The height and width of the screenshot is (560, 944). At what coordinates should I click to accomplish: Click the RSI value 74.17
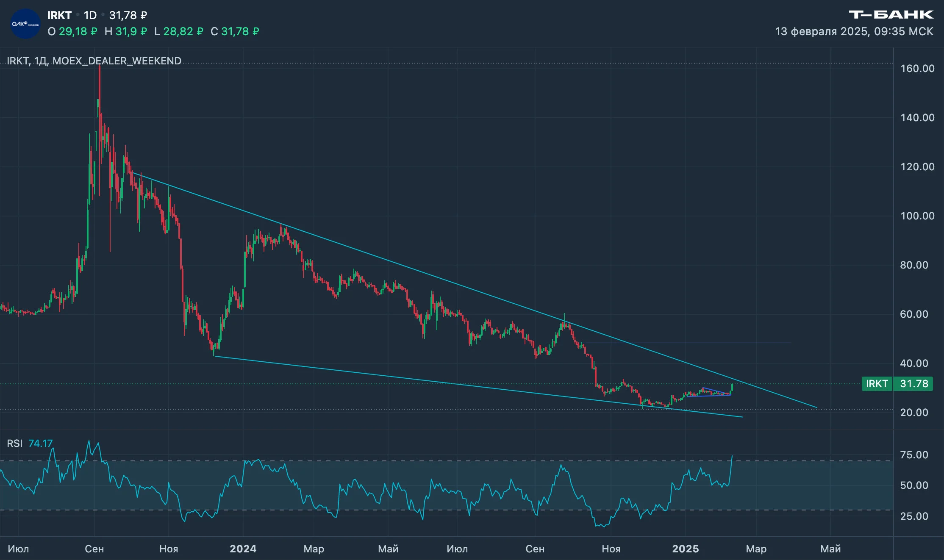(x=40, y=444)
